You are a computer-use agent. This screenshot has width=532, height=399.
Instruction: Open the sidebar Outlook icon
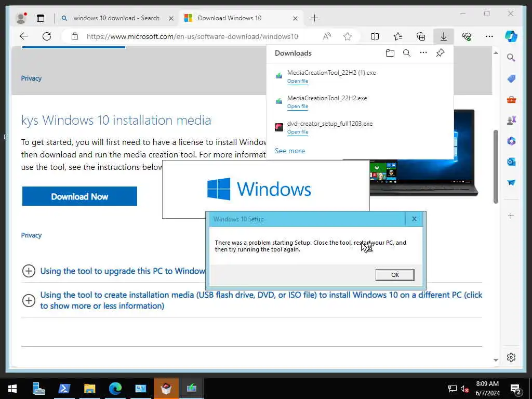click(511, 162)
